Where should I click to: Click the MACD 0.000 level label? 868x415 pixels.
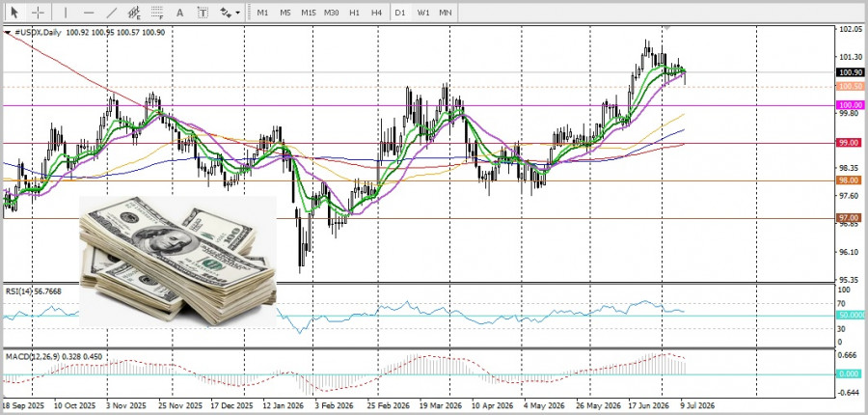(851, 374)
